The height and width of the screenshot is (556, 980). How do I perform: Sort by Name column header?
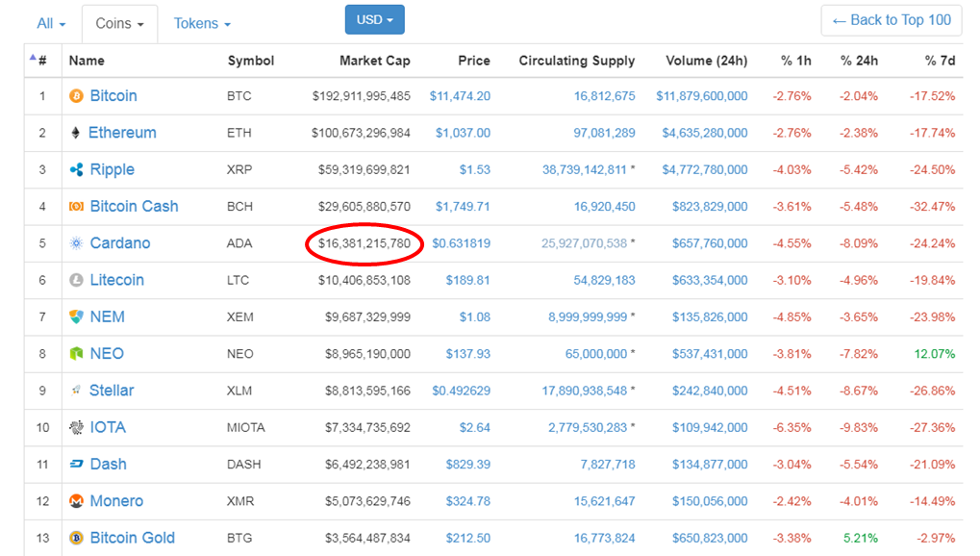tap(87, 61)
